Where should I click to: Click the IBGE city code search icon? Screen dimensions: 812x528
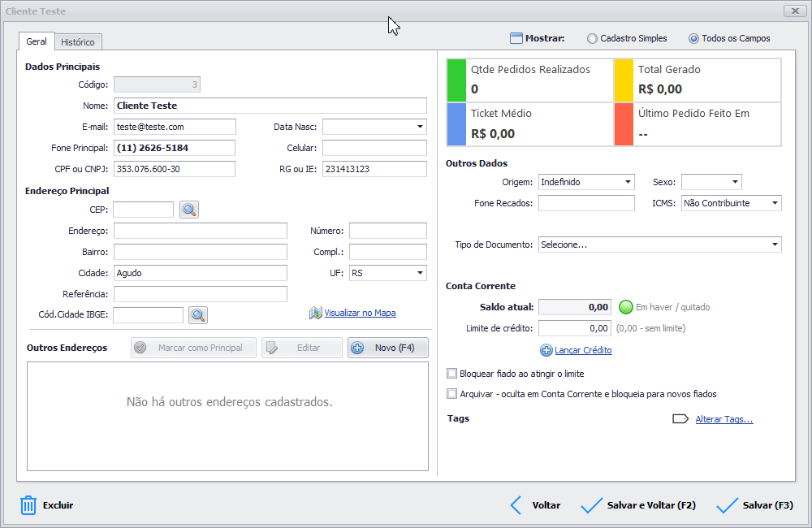click(198, 315)
